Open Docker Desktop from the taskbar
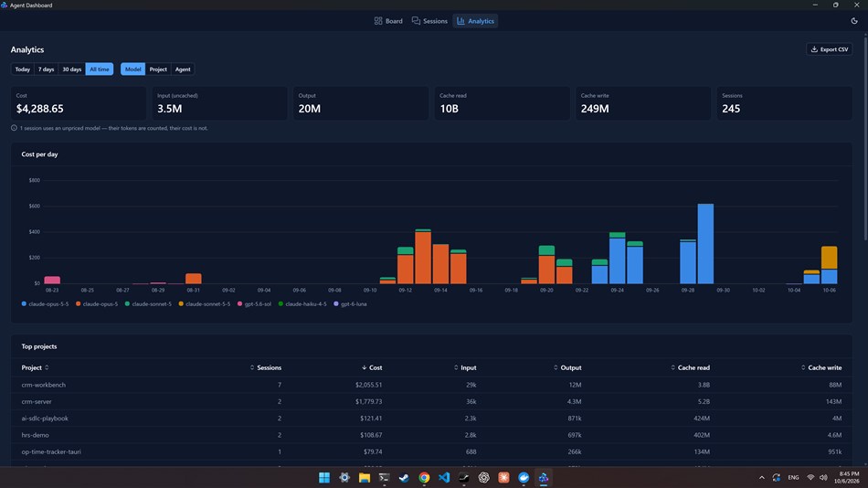Viewport: 868px width, 488px height. (x=524, y=477)
